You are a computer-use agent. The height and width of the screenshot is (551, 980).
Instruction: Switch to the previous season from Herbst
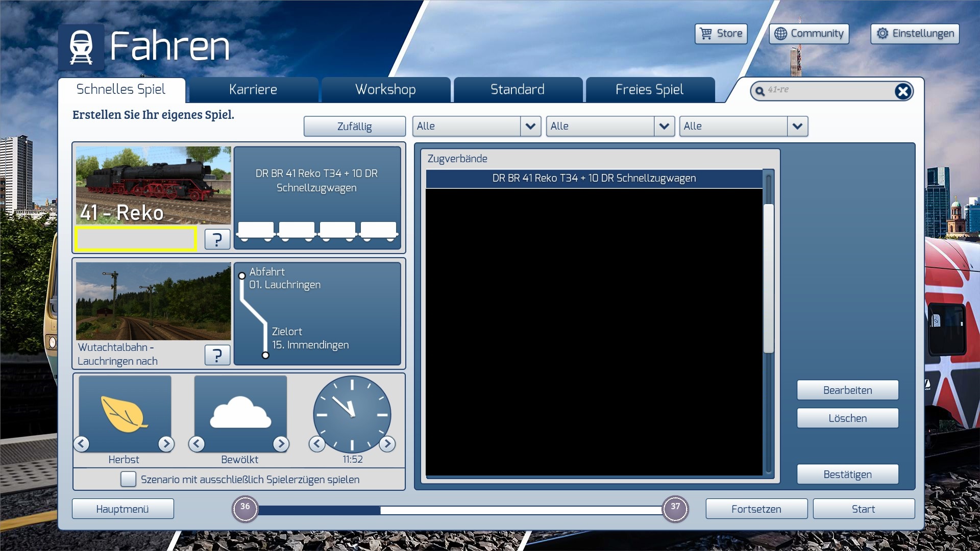[82, 444]
